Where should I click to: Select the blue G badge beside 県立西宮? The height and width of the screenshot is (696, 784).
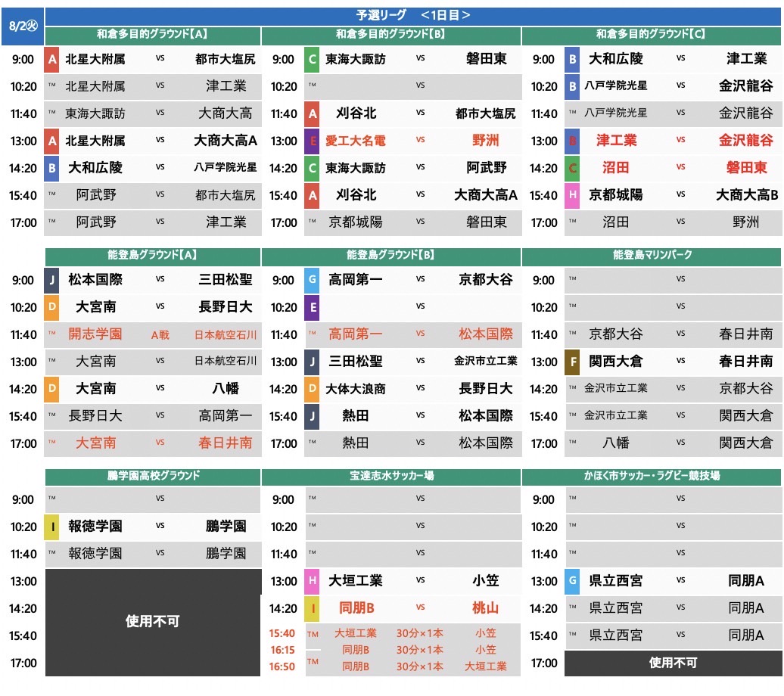click(x=572, y=581)
